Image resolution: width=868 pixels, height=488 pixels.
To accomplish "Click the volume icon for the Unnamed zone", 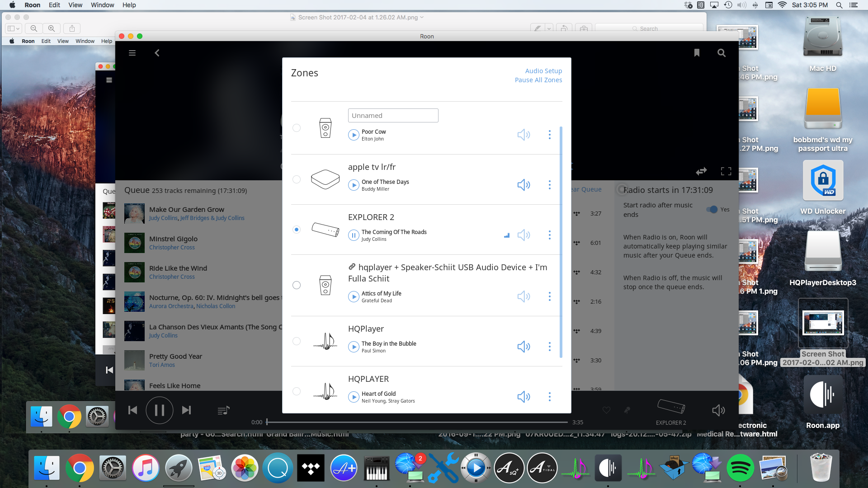I will pyautogui.click(x=524, y=135).
